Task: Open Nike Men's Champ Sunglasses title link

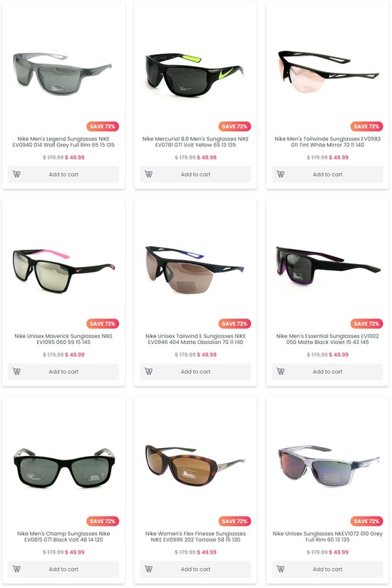Action: pos(63,537)
